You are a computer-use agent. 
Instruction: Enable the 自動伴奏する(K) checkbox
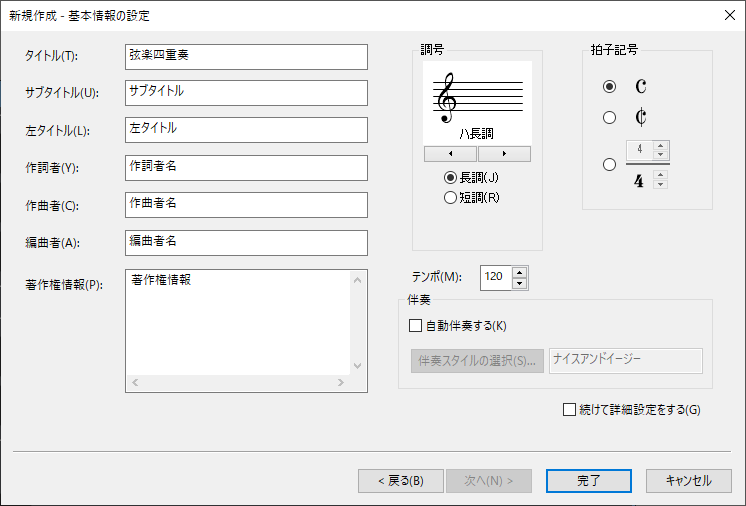(458, 326)
